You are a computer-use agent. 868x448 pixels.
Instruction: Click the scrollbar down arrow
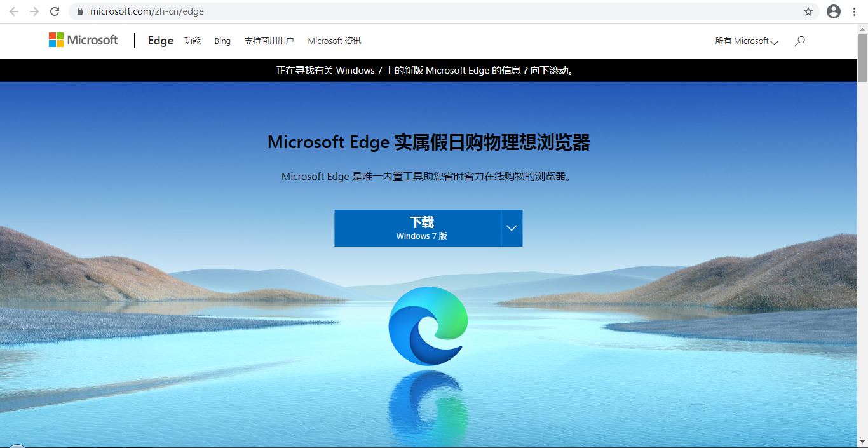point(862,442)
